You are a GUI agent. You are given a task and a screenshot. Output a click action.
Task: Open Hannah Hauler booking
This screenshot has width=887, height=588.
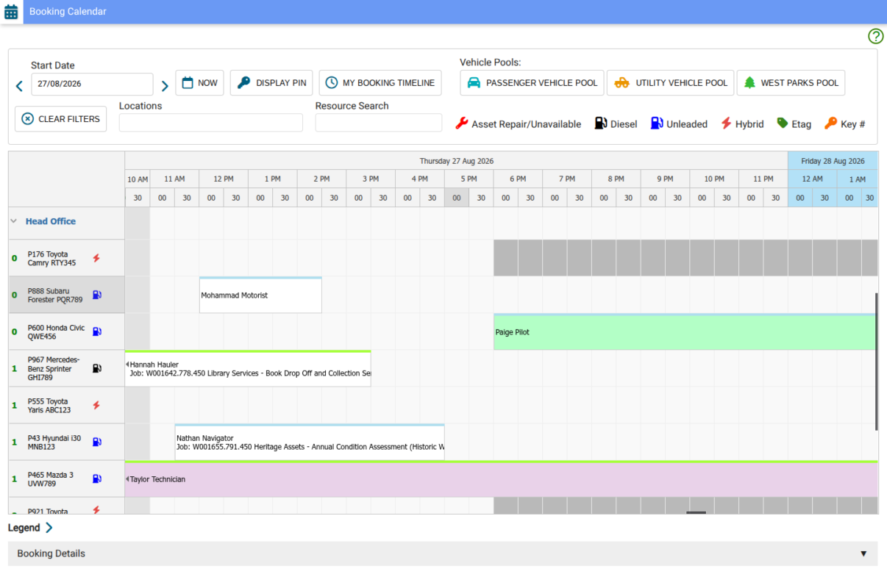pos(248,368)
